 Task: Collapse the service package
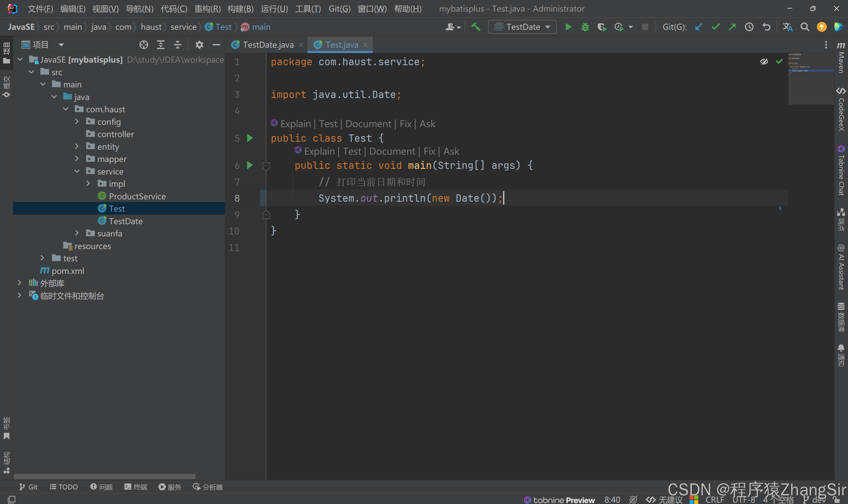77,171
